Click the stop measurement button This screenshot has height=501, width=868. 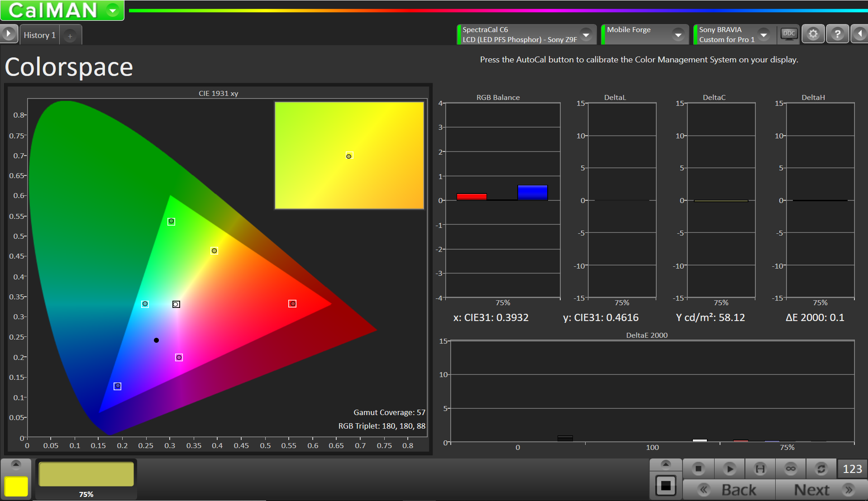click(x=698, y=469)
